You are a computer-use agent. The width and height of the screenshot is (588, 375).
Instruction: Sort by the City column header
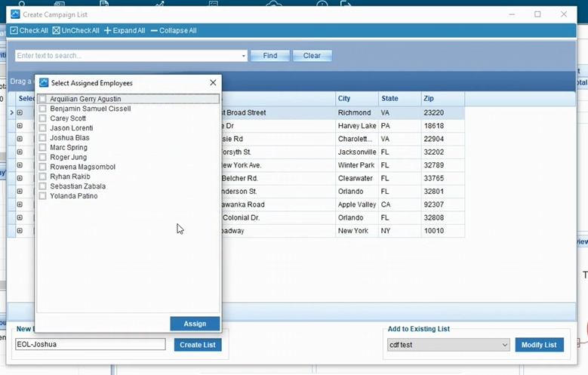(356, 99)
